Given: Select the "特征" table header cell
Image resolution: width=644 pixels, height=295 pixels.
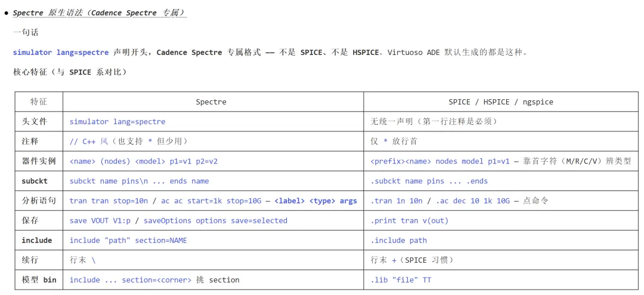Looking at the screenshot, I should tap(39, 102).
